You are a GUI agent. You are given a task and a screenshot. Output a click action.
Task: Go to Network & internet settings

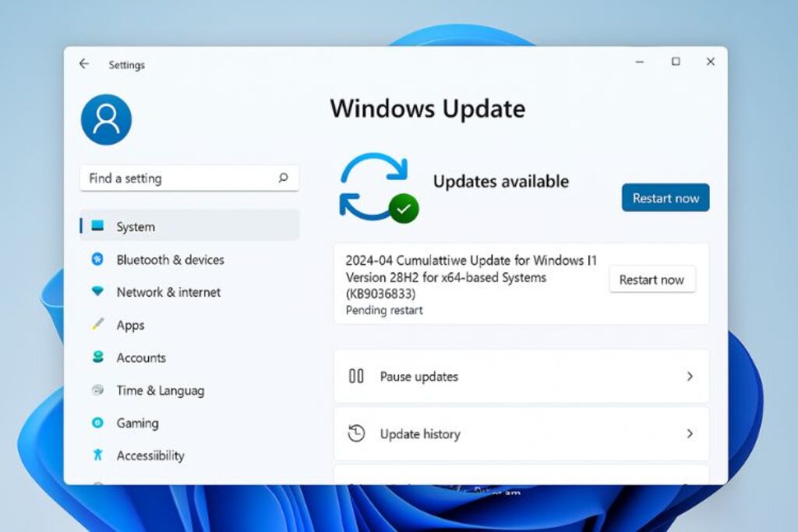pyautogui.click(x=189, y=292)
